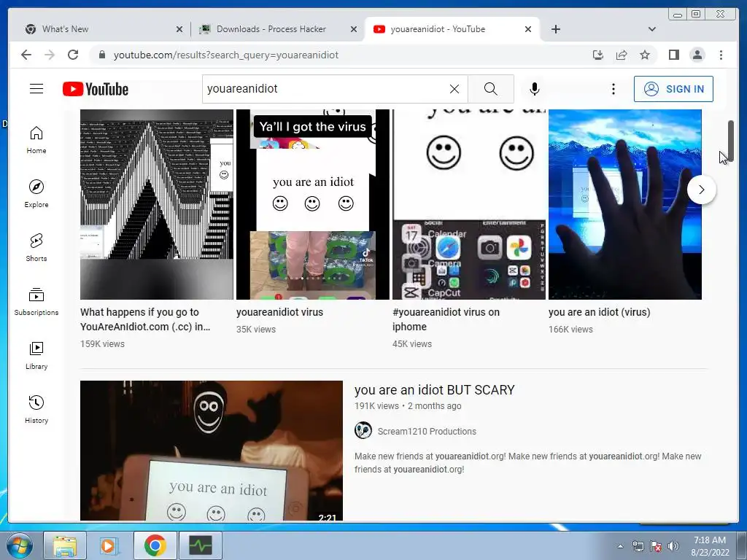Open a new Chrome tab
The image size is (747, 560).
point(555,29)
